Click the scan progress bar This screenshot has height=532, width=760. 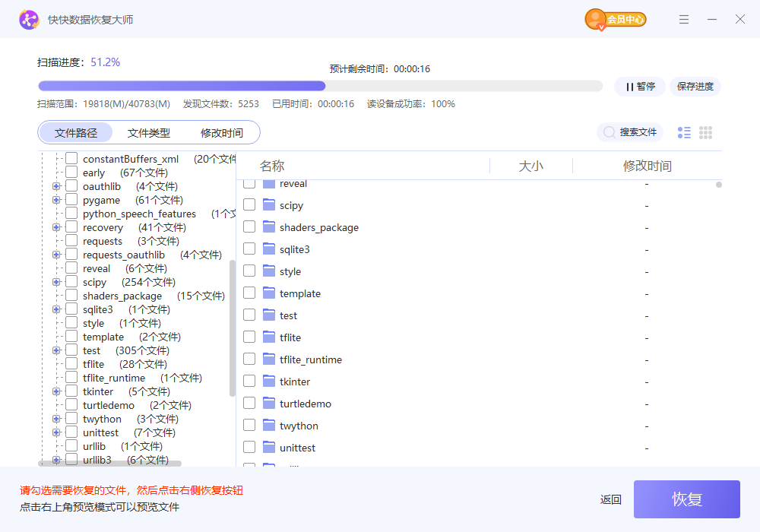coord(319,87)
